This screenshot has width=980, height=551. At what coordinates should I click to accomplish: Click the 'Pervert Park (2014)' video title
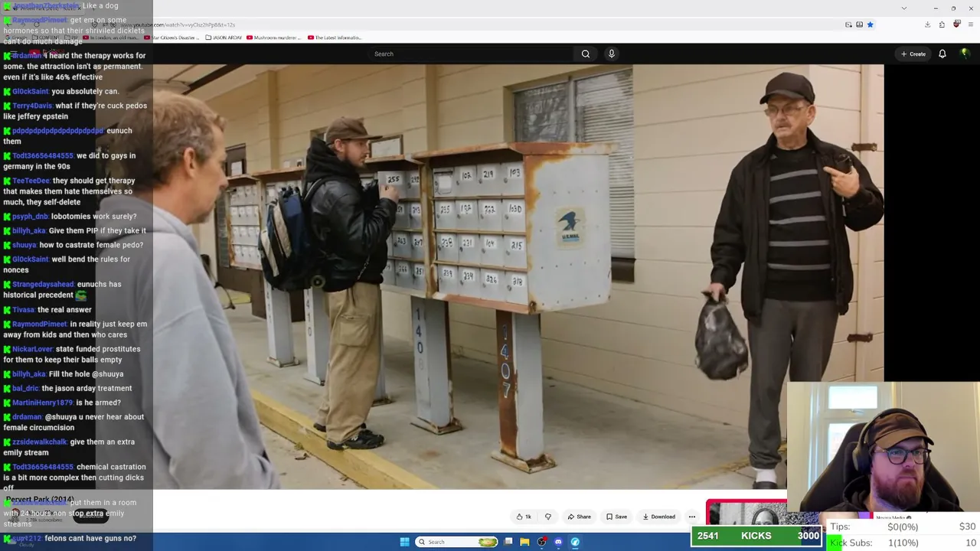point(40,500)
